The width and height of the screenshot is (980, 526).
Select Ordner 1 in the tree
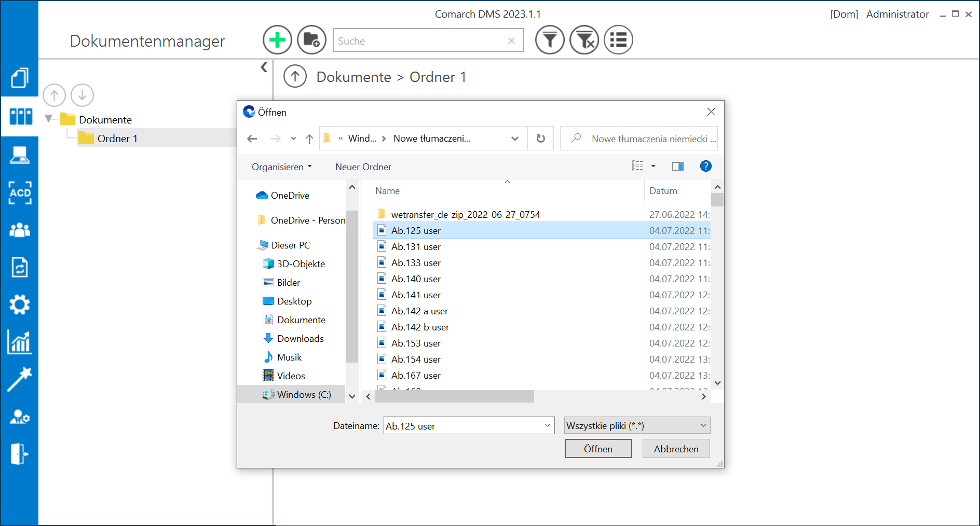pyautogui.click(x=117, y=139)
